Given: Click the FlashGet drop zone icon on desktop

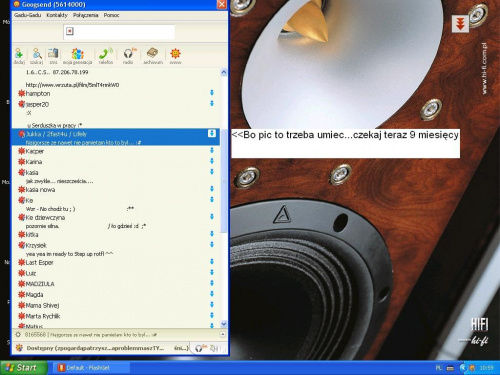Looking at the screenshot, I should (460, 24).
